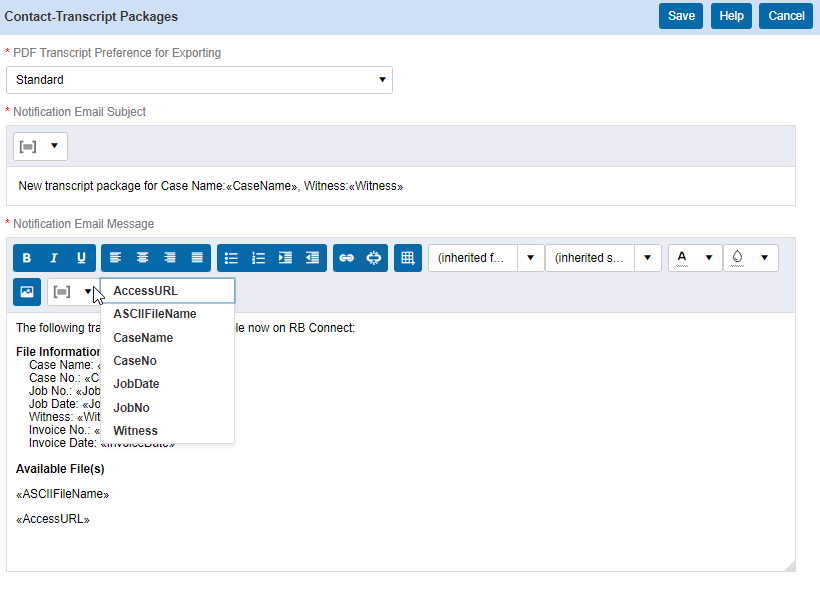
Task: Open the text font color picker
Action: 695,258
